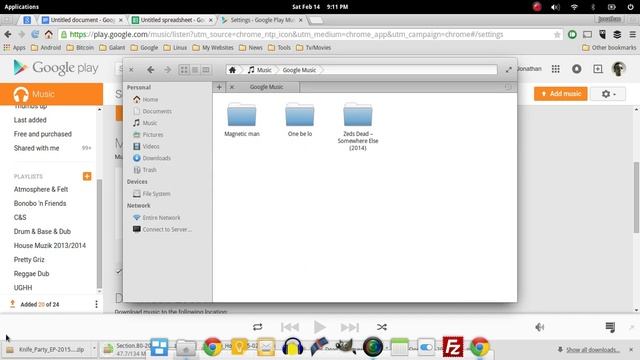
Task: Open the Magnetic man folder
Action: click(242, 119)
